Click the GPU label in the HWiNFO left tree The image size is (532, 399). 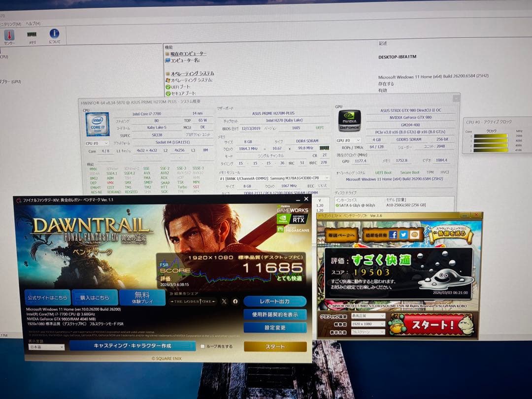10,82
